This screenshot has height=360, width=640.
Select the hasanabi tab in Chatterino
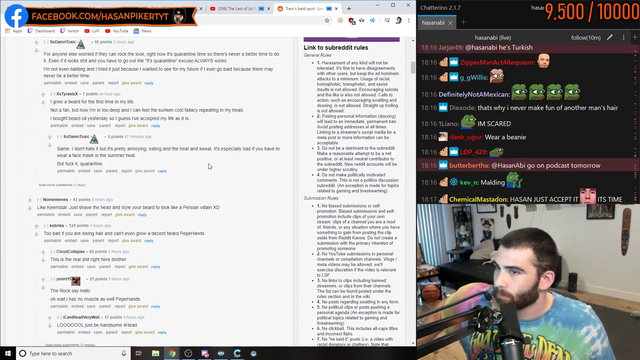[433, 23]
